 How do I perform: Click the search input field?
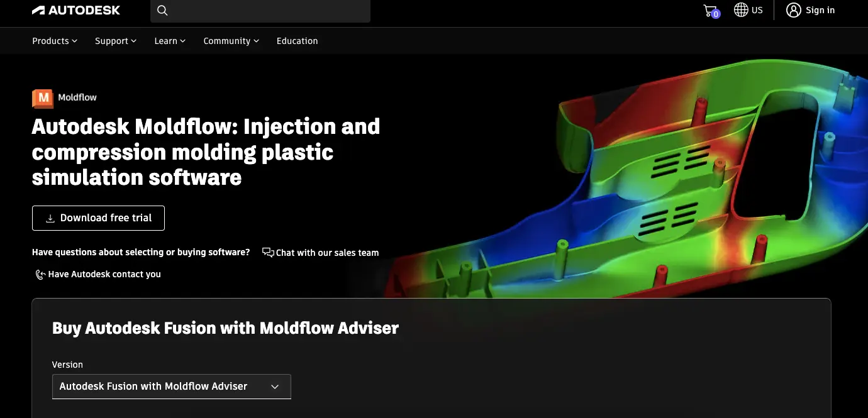point(264,11)
